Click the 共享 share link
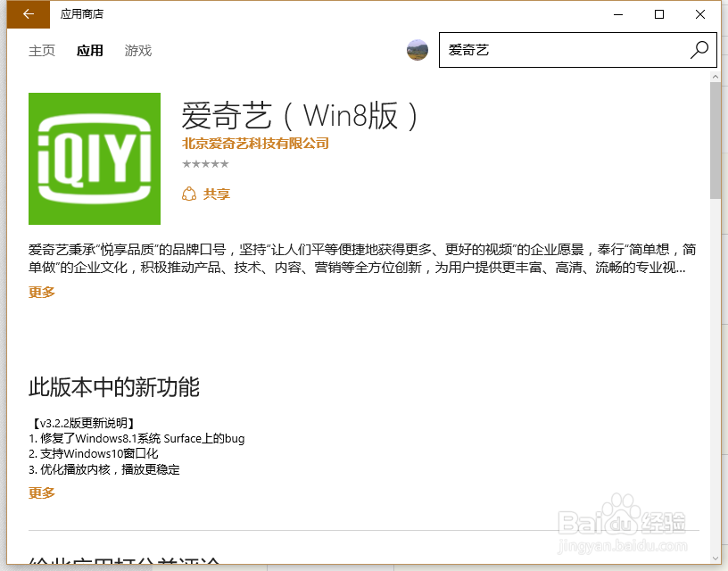 [217, 194]
